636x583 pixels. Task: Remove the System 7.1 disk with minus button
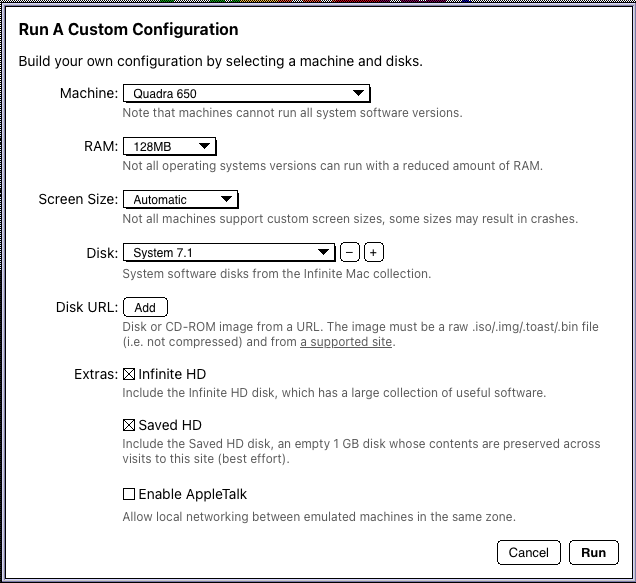(x=350, y=253)
